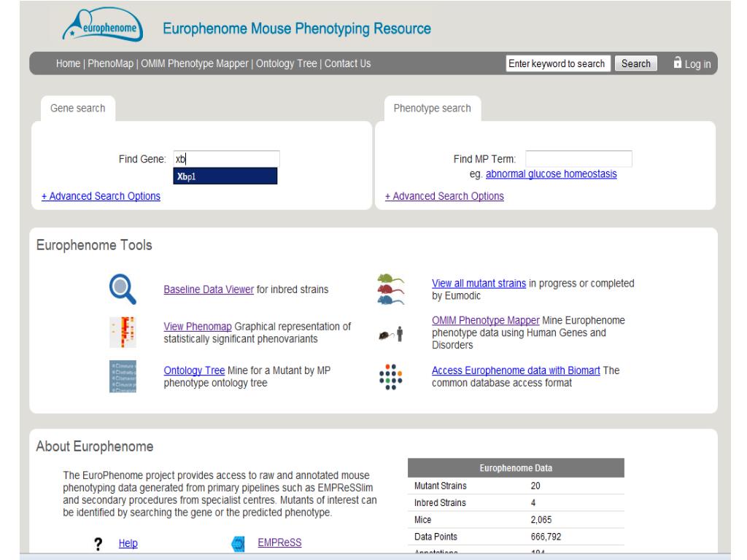Click the Search button

point(635,63)
